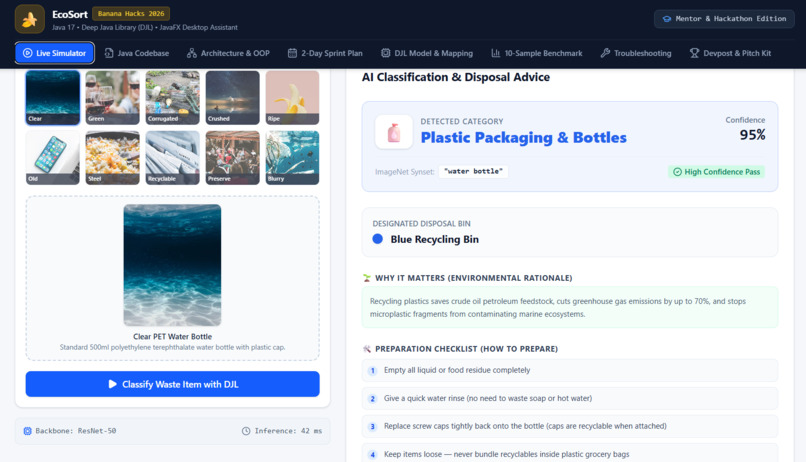This screenshot has width=806, height=462.
Task: Select the Preserve sample thumbnail
Action: click(233, 158)
